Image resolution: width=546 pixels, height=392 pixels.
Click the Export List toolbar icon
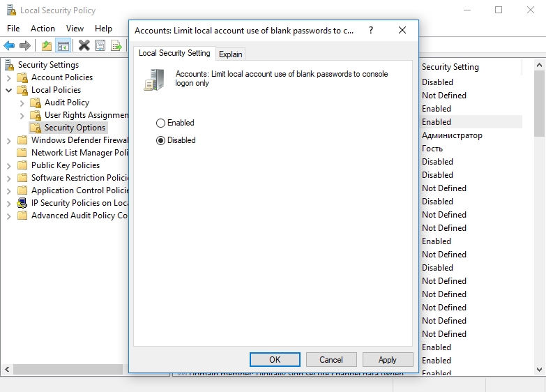pyautogui.click(x=116, y=45)
